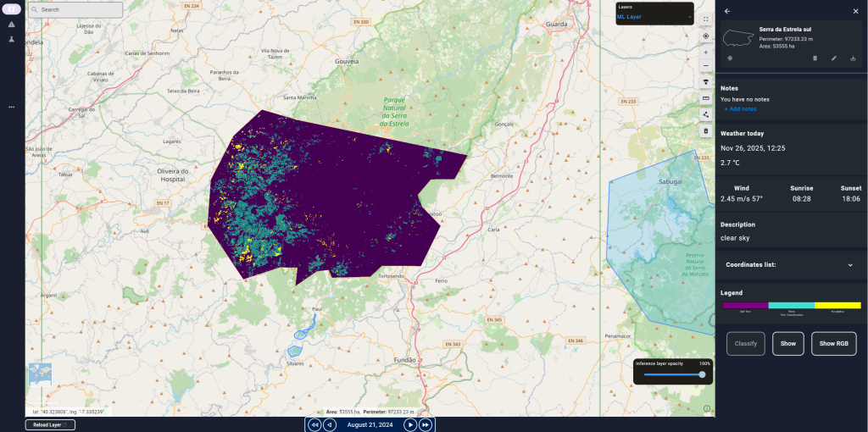Center the map on the selected area
Image resolution: width=868 pixels, height=432 pixels.
(x=730, y=58)
